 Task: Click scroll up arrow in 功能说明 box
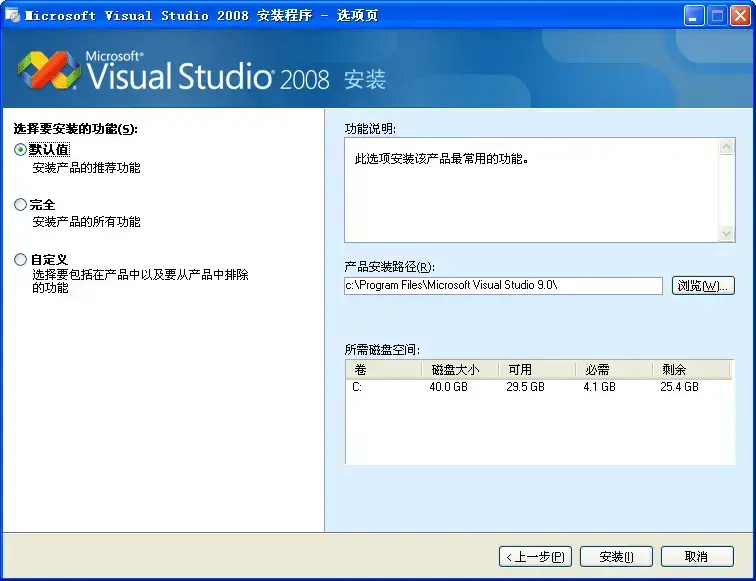726,147
